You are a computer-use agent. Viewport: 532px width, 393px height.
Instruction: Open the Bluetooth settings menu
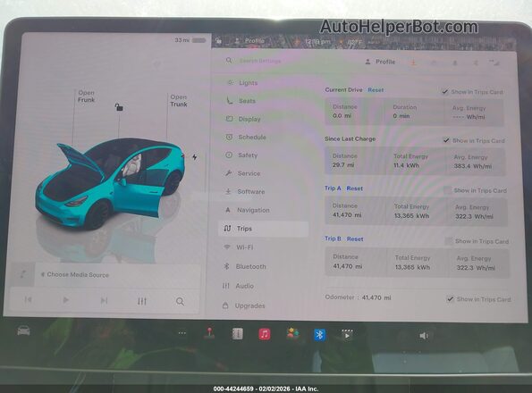(x=250, y=267)
